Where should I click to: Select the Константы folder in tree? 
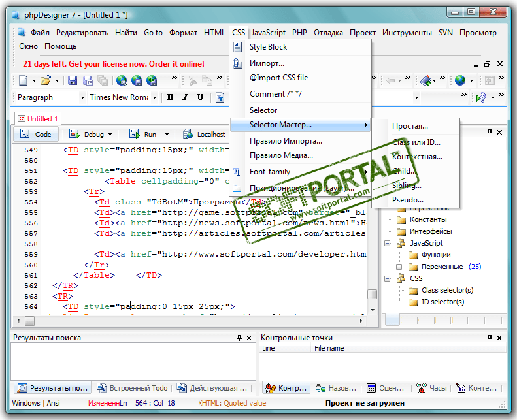(428, 219)
